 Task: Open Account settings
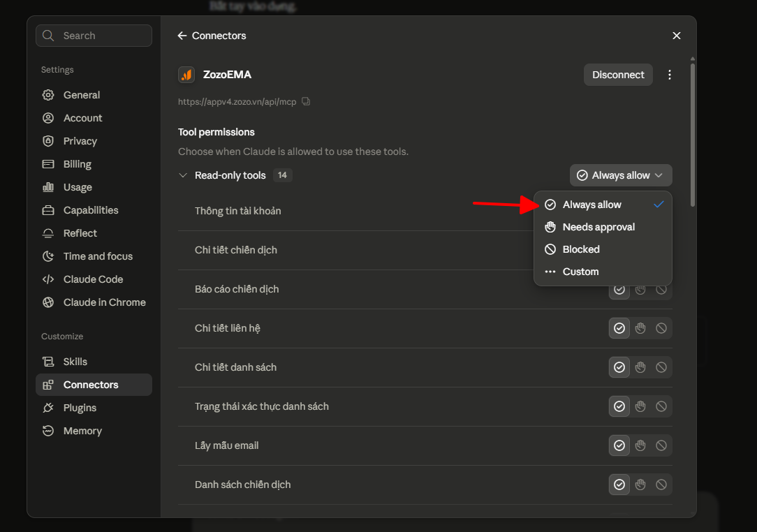pyautogui.click(x=94, y=118)
